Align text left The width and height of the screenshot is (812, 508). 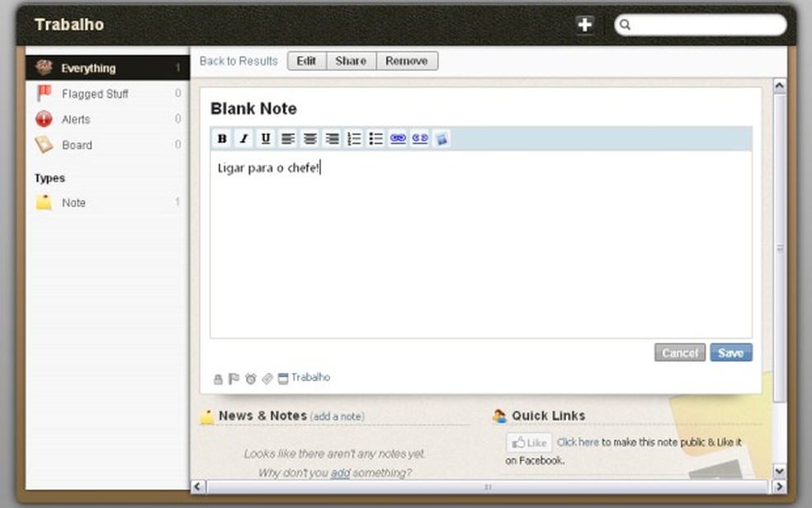click(287, 139)
